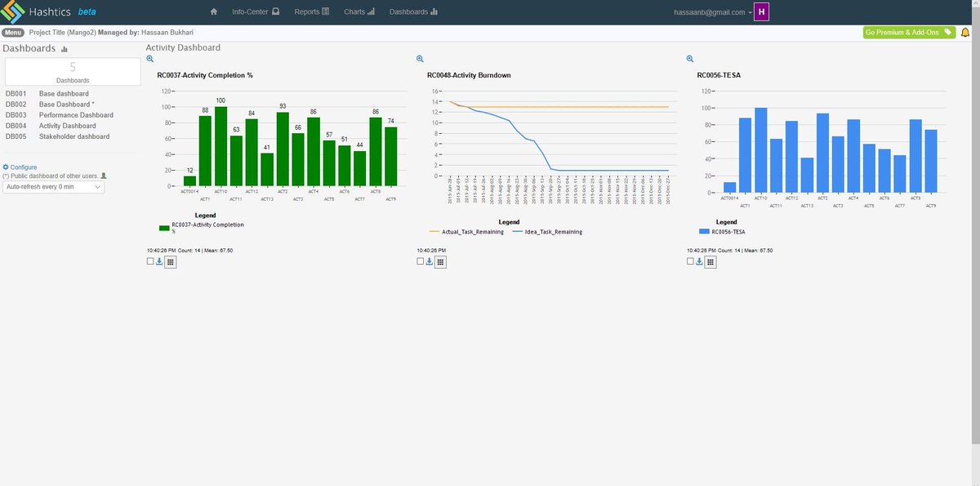Tick checkbox under RC0056-TESA chart
The width and height of the screenshot is (980, 486).
[x=690, y=261]
